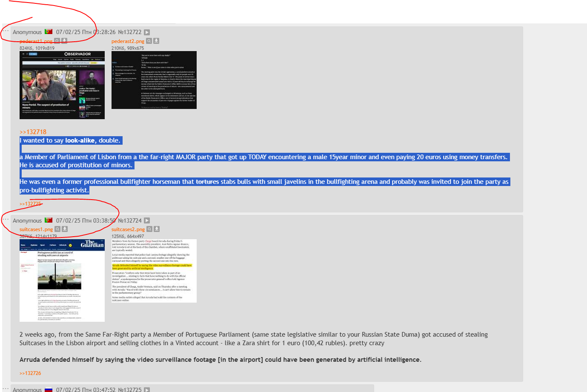This screenshot has height=392, width=587.
Task: Click the bold word look-alike in the post
Action: pos(80,140)
